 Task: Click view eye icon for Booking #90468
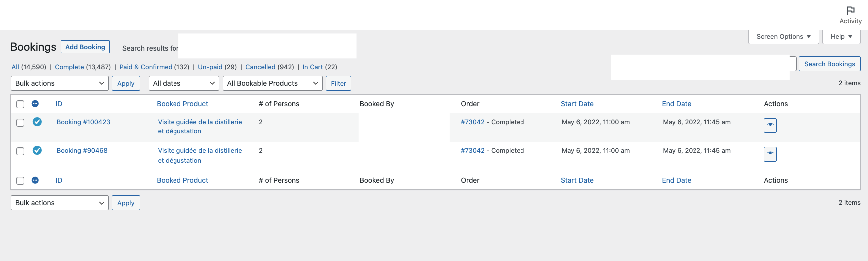(x=770, y=154)
